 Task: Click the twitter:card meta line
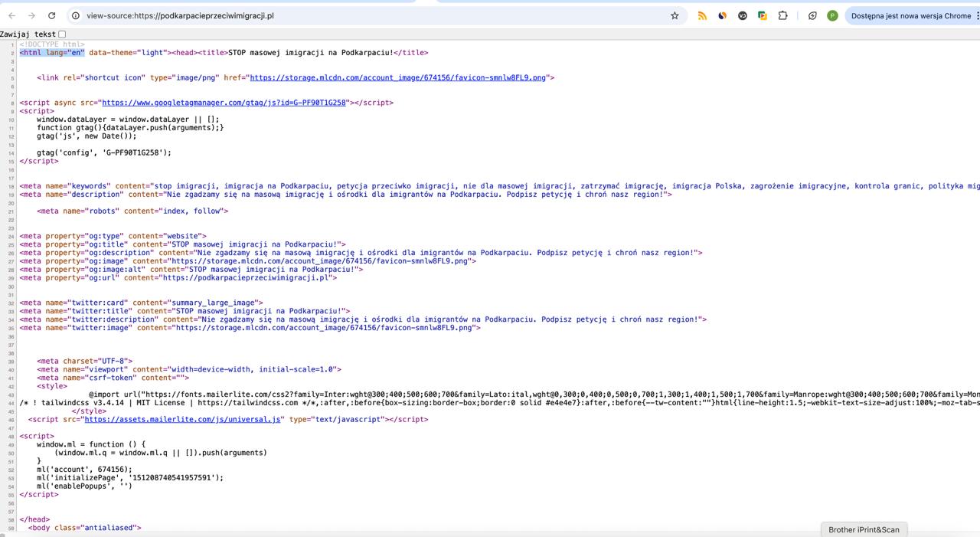coord(142,303)
